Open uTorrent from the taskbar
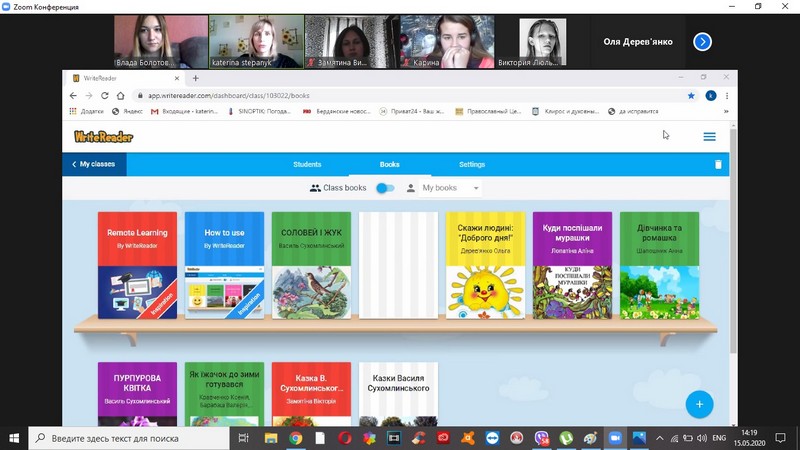 (566, 438)
